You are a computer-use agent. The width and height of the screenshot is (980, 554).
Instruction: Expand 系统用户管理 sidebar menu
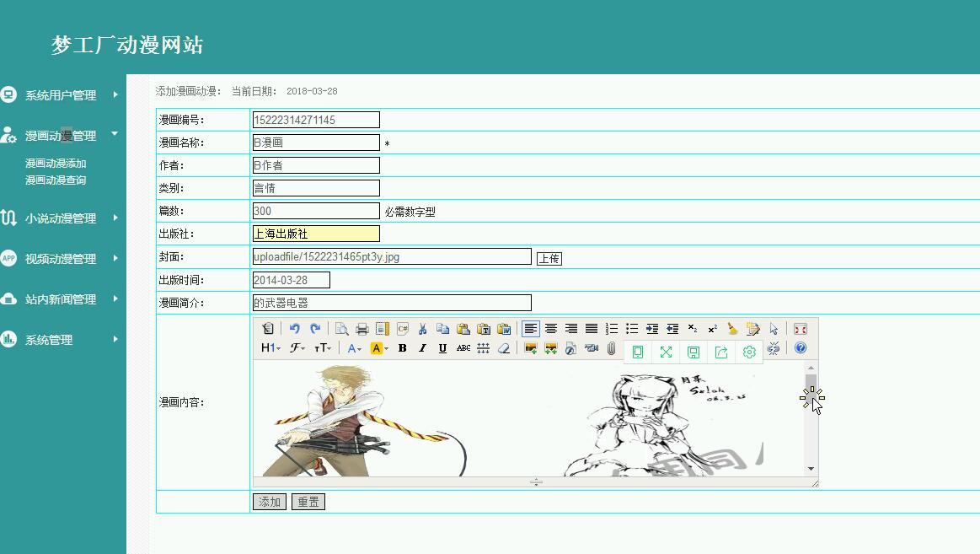point(60,95)
